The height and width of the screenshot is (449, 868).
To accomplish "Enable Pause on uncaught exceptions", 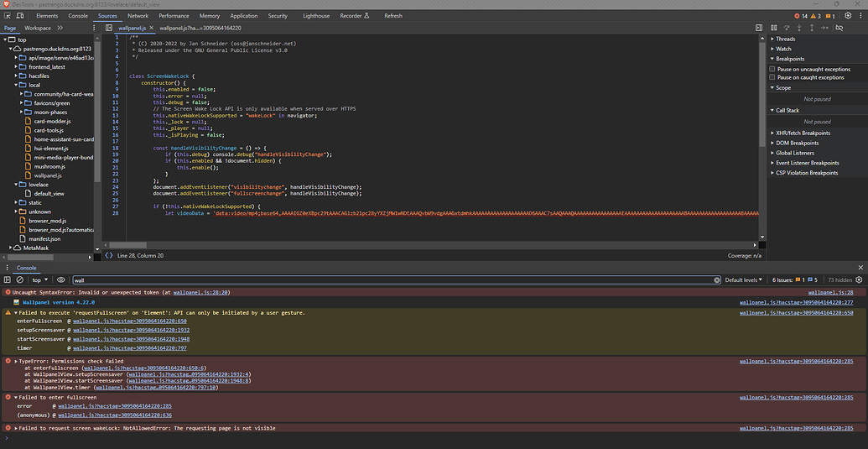I will tap(772, 69).
